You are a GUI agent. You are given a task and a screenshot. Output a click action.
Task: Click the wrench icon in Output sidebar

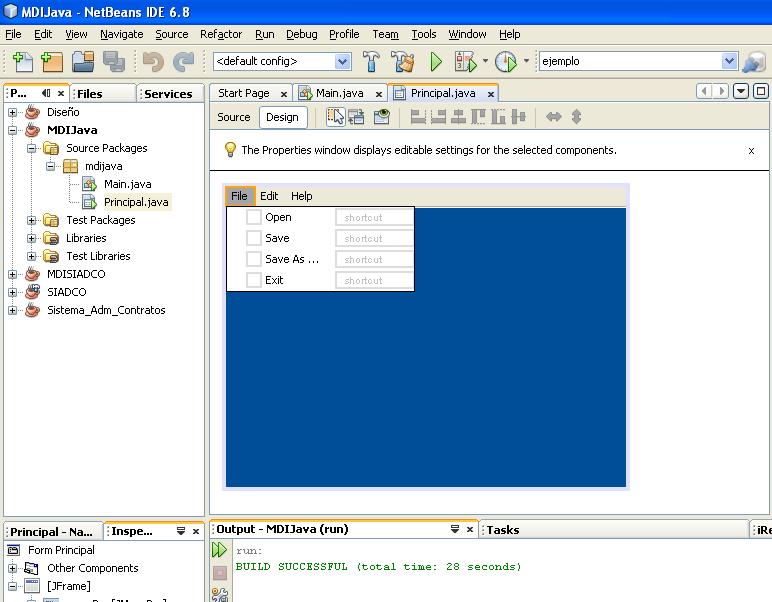pos(220,595)
